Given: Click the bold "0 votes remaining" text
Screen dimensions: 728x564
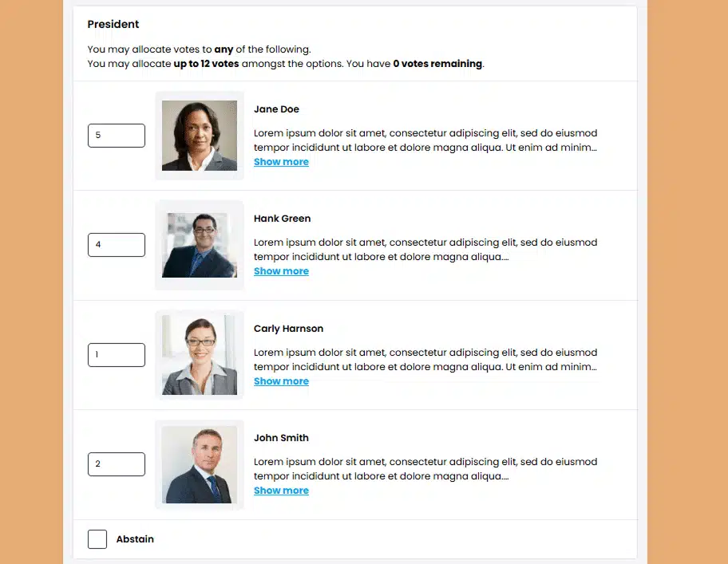Looking at the screenshot, I should (437, 63).
